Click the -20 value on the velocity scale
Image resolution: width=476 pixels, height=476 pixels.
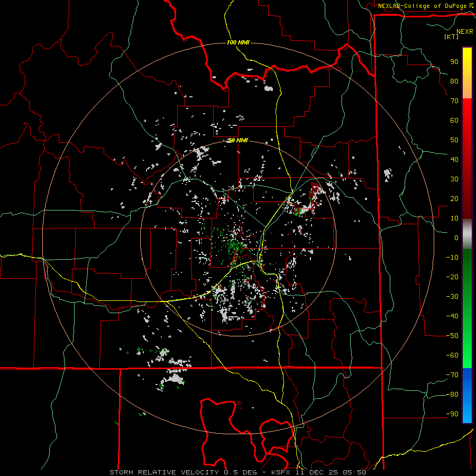pyautogui.click(x=452, y=277)
